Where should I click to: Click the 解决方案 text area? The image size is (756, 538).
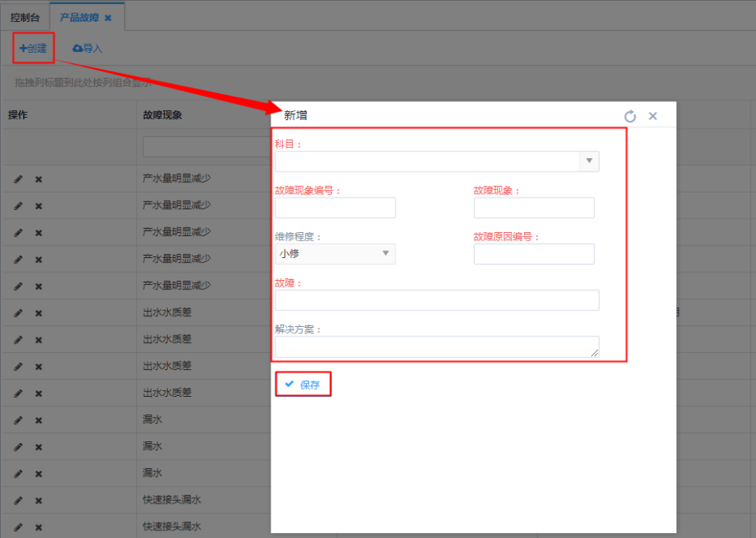(437, 347)
